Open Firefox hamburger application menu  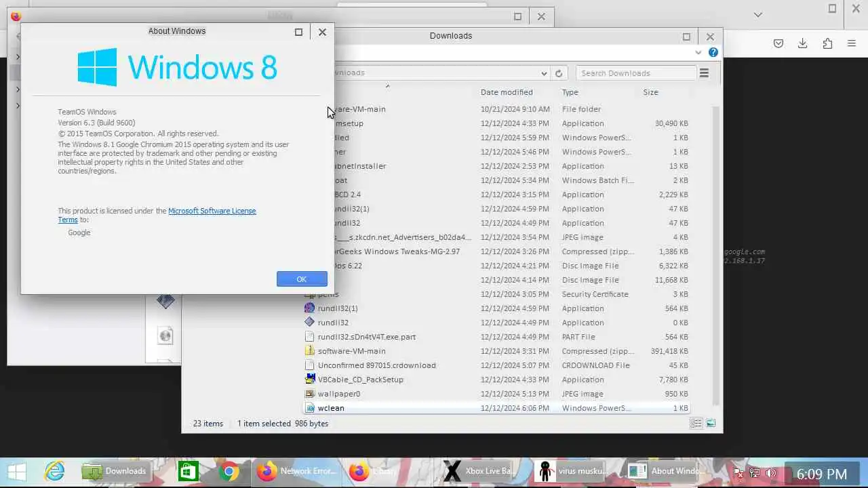pyautogui.click(x=852, y=43)
